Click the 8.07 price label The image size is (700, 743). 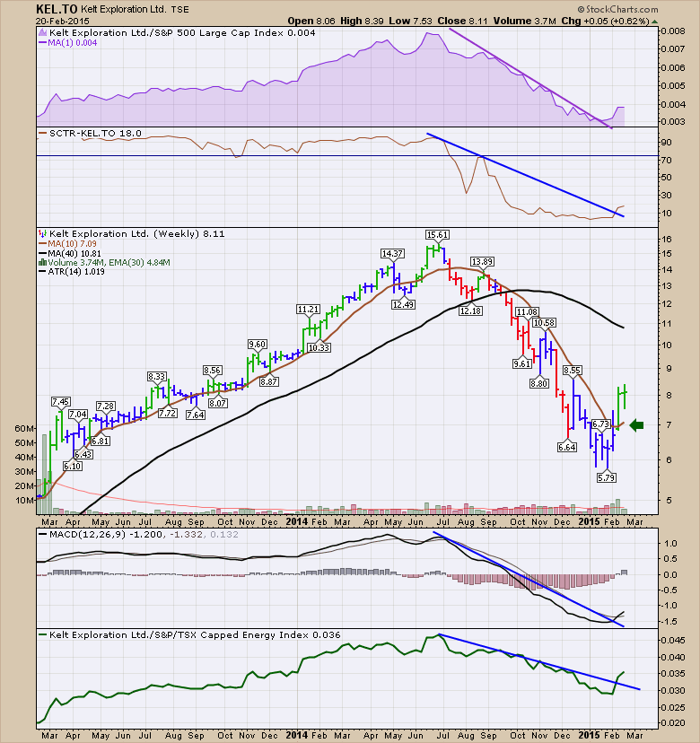217,403
